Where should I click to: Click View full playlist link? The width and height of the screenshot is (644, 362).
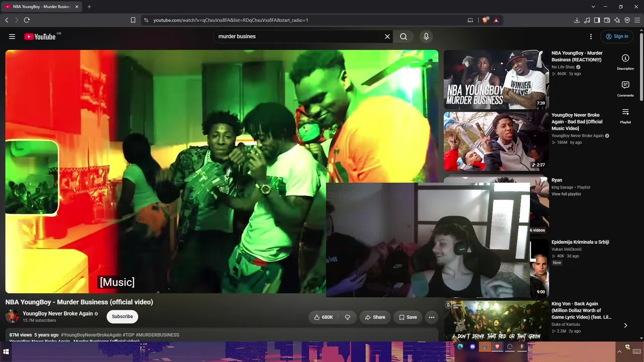pos(566,194)
